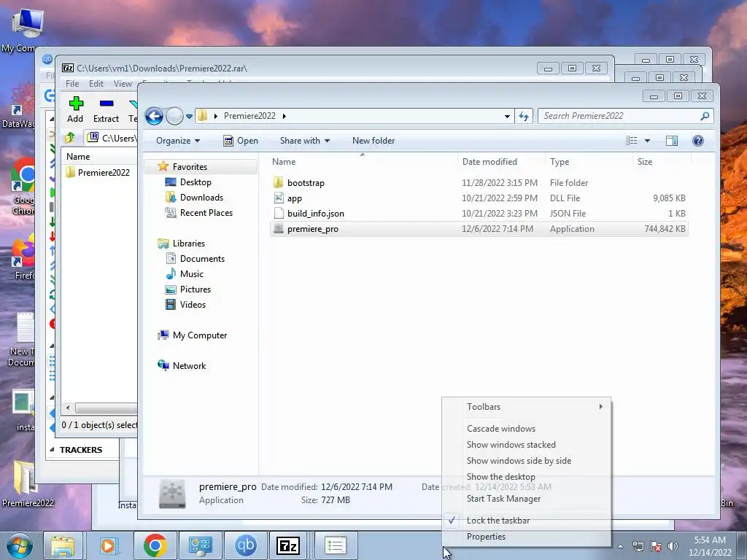The image size is (747, 560).
Task: Click the Change your view icon
Action: [x=631, y=141]
